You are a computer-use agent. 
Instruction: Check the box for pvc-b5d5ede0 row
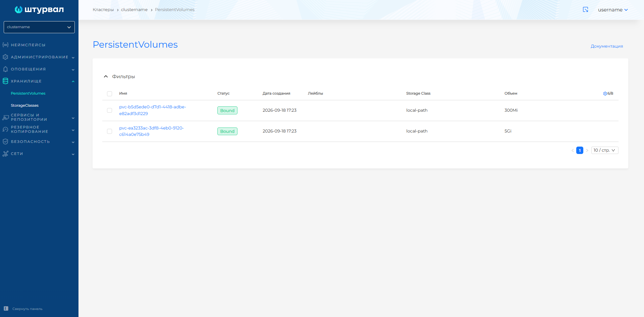tap(109, 110)
